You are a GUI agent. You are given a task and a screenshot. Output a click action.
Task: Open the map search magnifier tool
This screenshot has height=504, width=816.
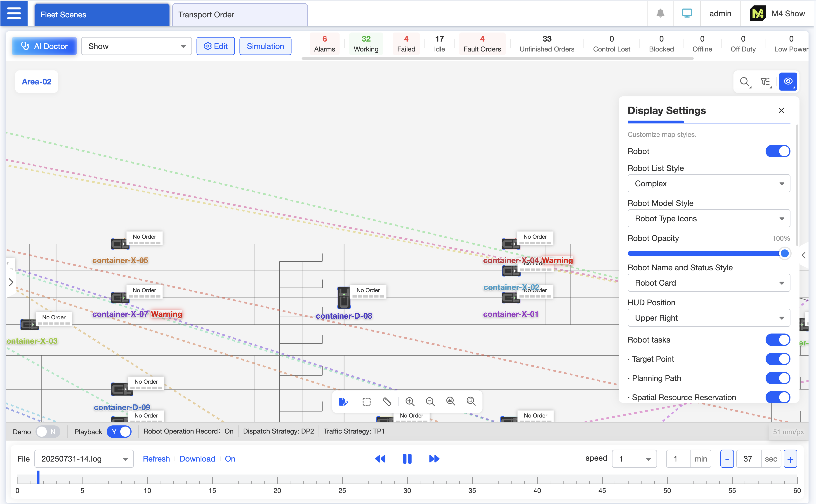click(744, 82)
